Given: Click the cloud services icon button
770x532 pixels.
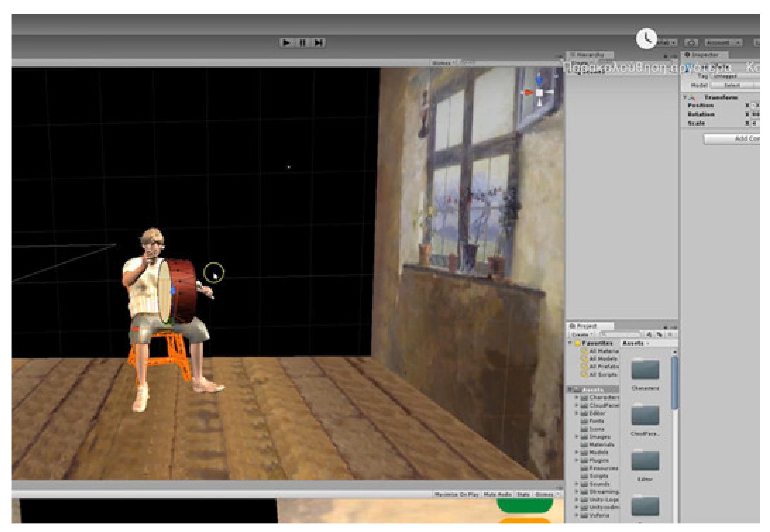Looking at the screenshot, I should tap(691, 43).
